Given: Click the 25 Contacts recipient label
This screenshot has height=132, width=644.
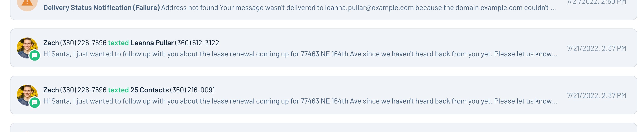Looking at the screenshot, I should (x=150, y=90).
